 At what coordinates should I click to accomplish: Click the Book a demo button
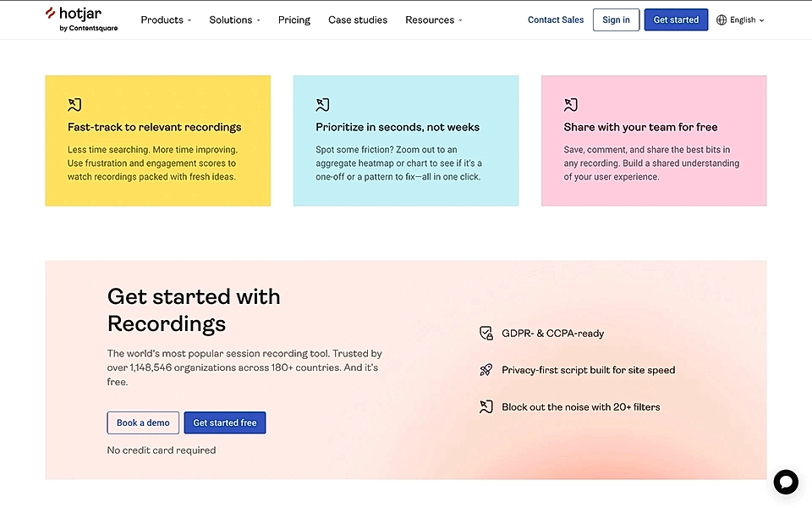pos(143,422)
